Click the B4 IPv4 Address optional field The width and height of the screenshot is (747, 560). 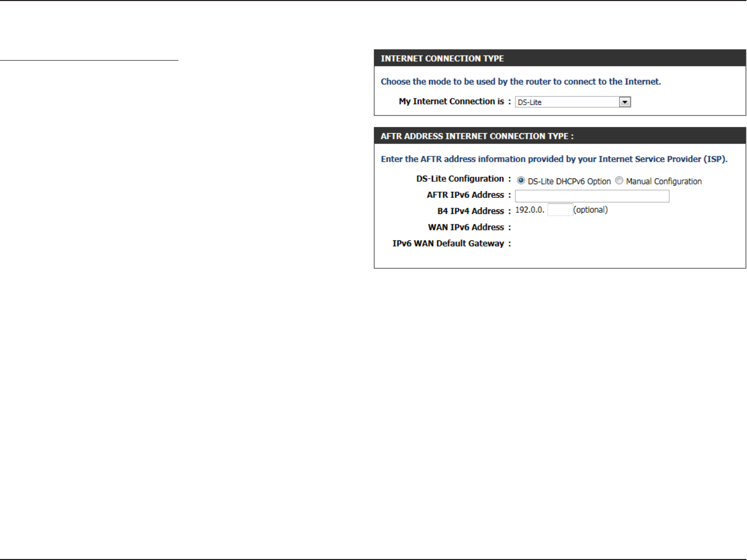pyautogui.click(x=560, y=210)
